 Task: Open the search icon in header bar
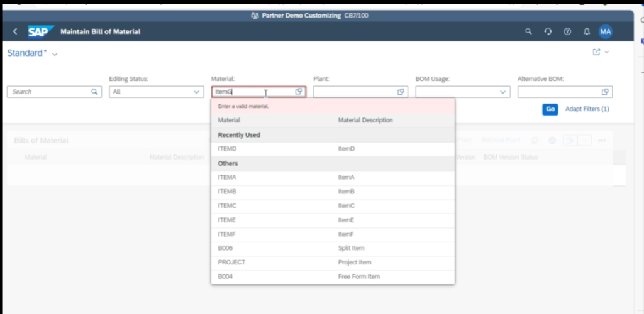[528, 31]
